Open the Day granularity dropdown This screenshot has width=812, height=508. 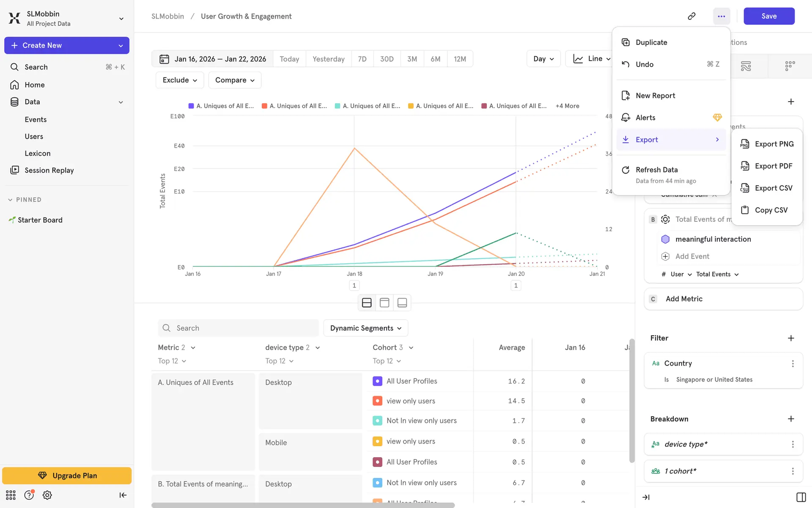coord(543,59)
